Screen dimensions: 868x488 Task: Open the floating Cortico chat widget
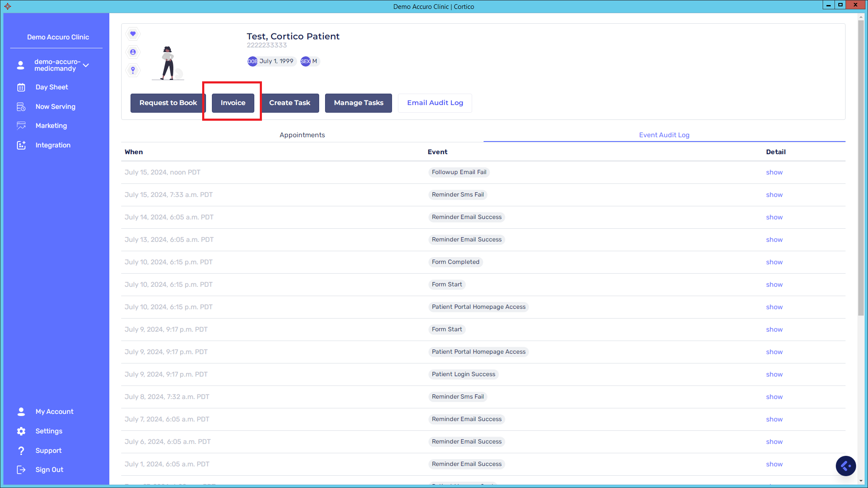click(x=846, y=466)
